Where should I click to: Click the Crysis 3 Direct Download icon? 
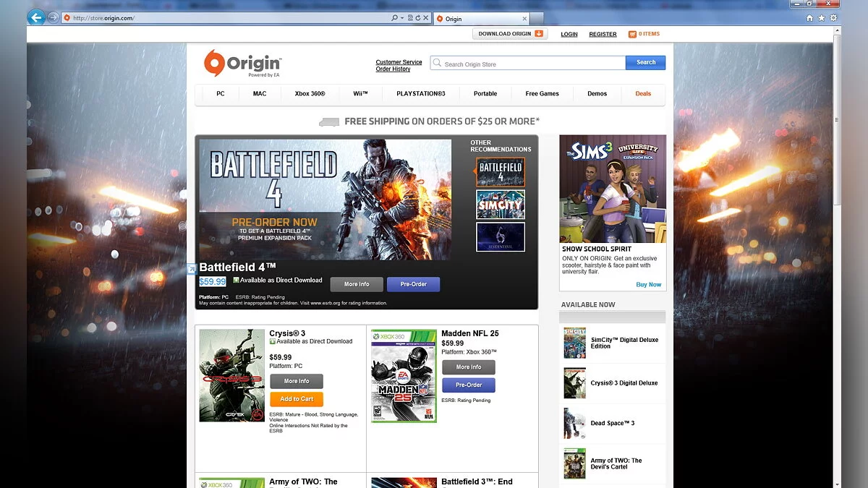click(273, 341)
